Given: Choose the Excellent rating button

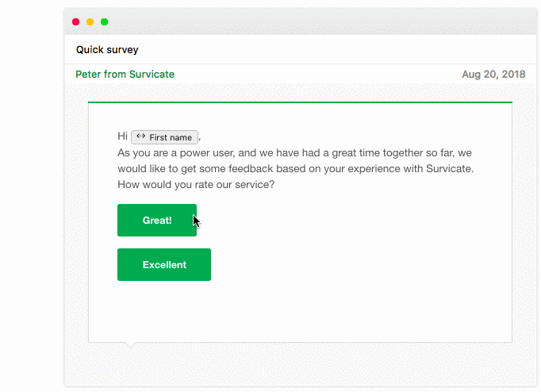Looking at the screenshot, I should point(164,265).
